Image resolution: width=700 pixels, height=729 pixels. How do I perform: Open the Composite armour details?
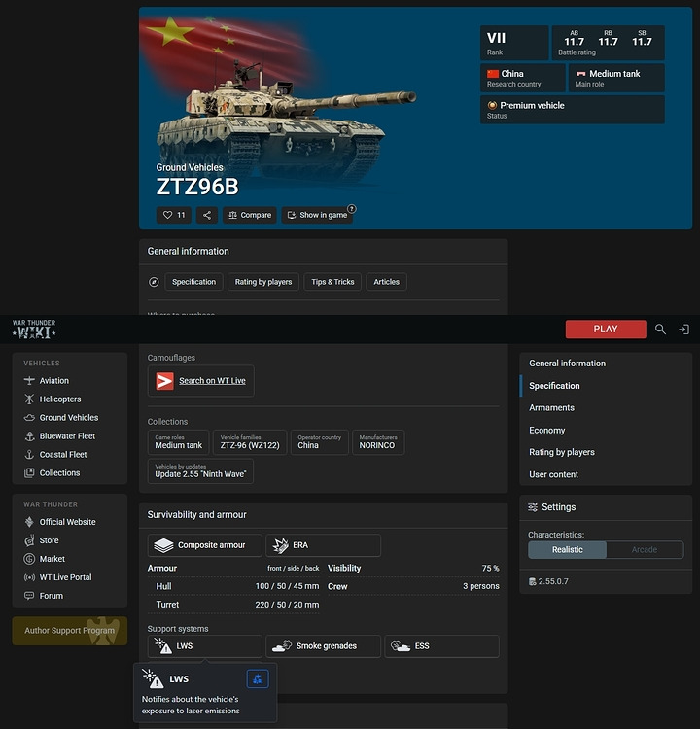pyautogui.click(x=205, y=545)
